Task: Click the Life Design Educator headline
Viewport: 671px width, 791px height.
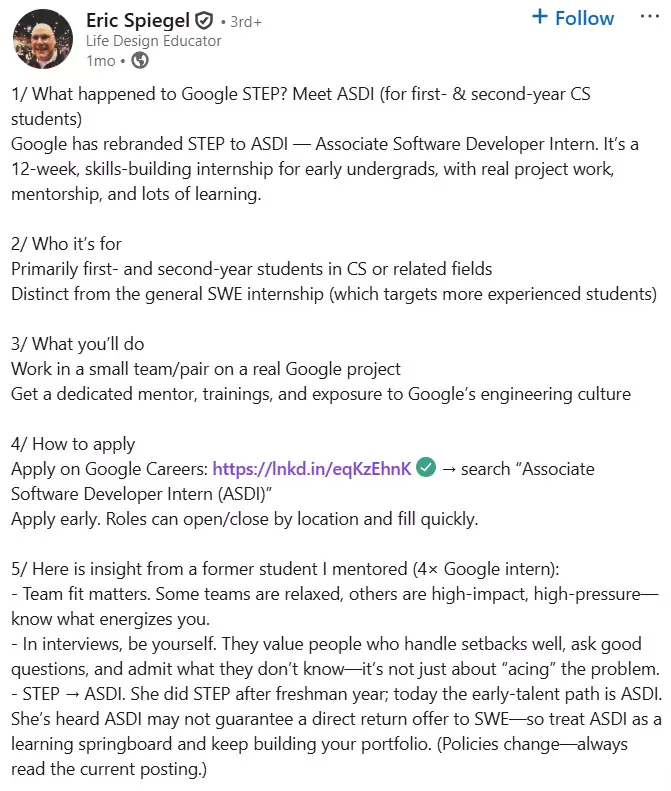Action: [154, 41]
